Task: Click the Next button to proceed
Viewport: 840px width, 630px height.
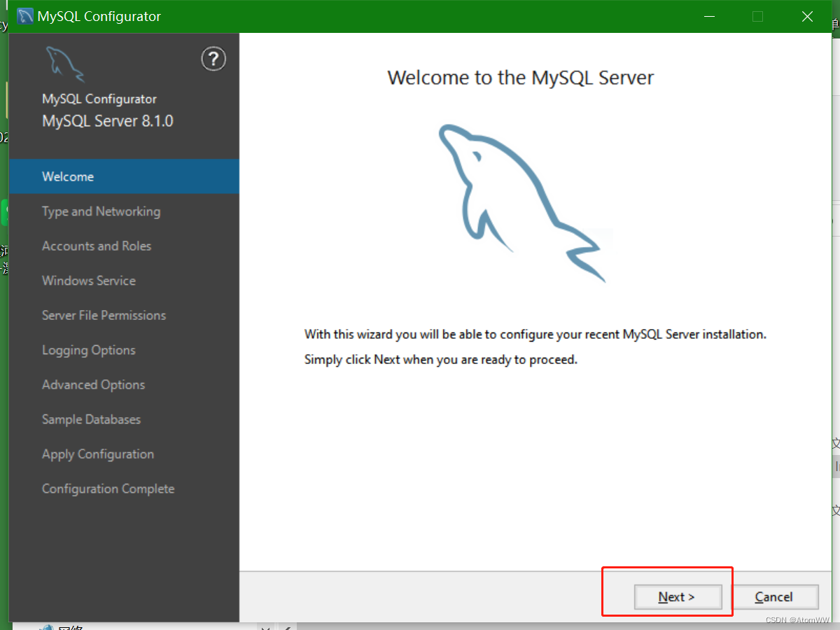Action: click(677, 597)
